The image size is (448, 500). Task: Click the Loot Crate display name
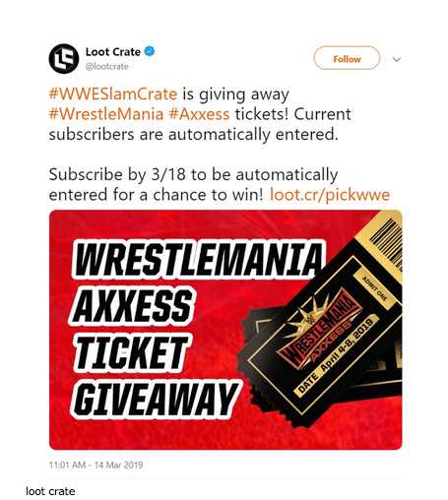point(113,52)
